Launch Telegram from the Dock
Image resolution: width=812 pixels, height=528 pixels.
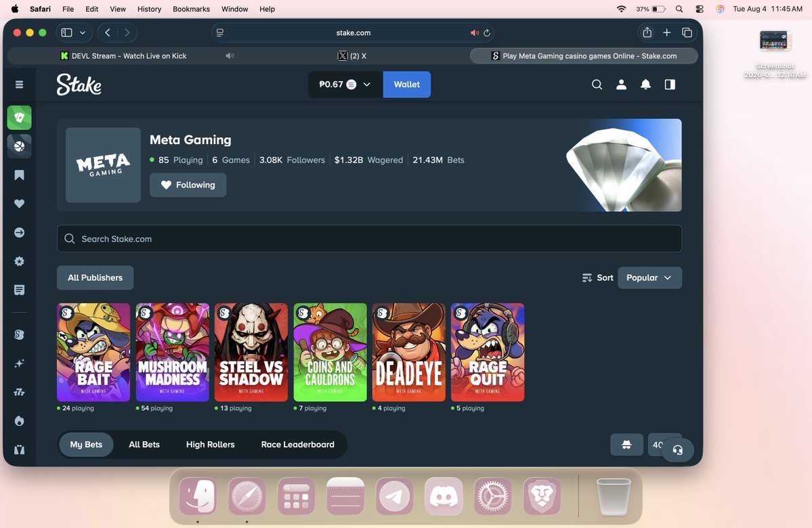[x=395, y=496]
